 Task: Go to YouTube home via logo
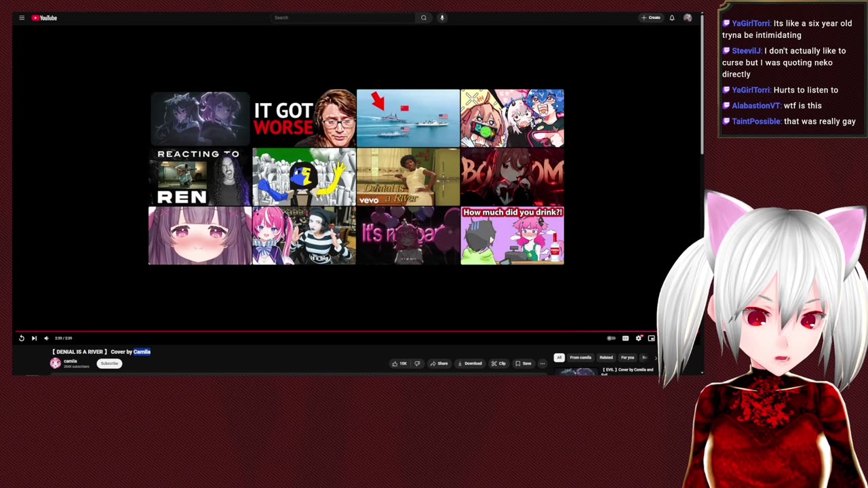tap(44, 18)
